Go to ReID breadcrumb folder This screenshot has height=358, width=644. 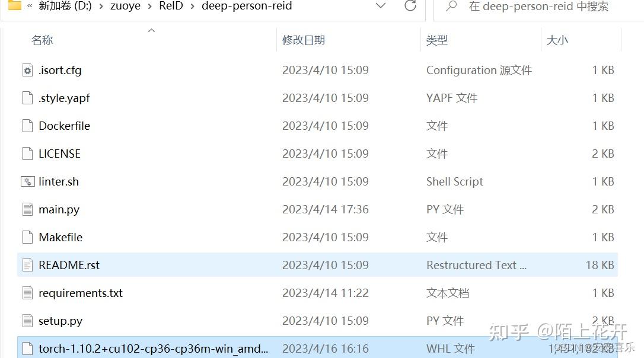[171, 7]
